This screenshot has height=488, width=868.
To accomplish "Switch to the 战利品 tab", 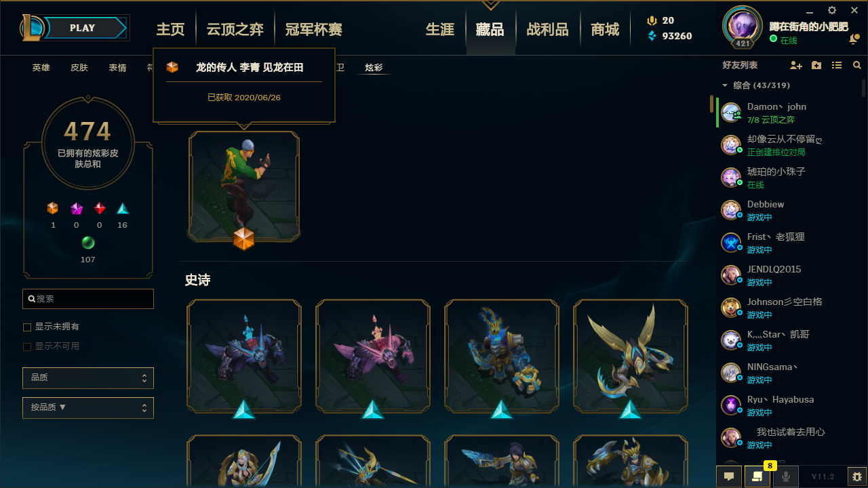I will (547, 29).
